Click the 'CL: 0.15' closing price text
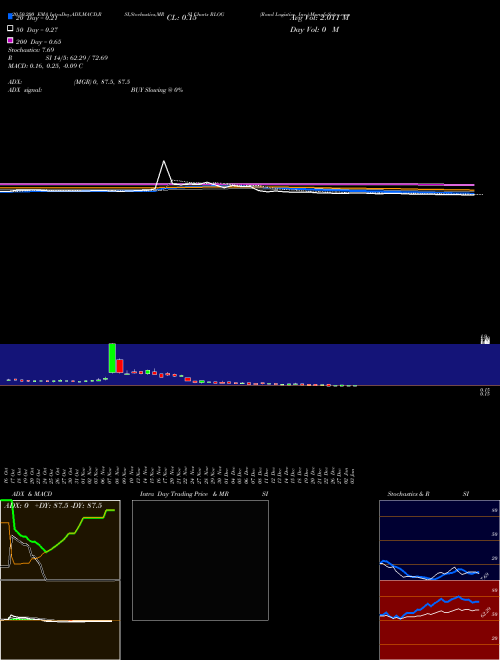This screenshot has height=660, width=500. 181,18
